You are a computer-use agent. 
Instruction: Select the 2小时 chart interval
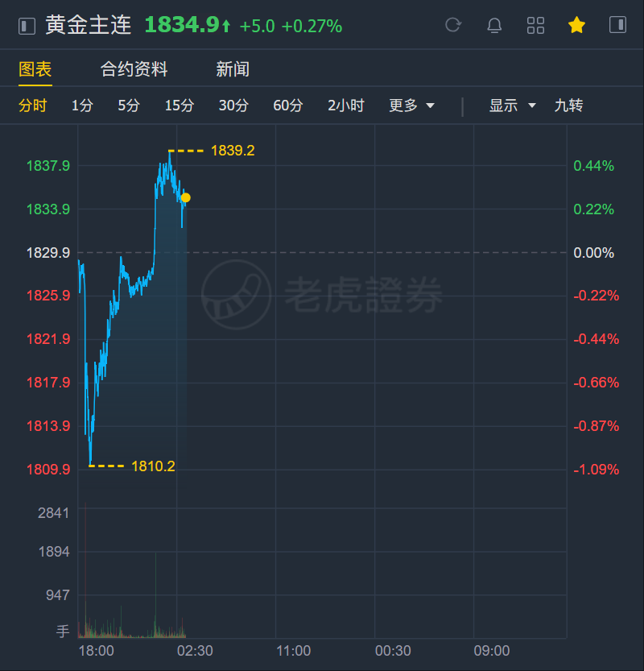(x=345, y=106)
